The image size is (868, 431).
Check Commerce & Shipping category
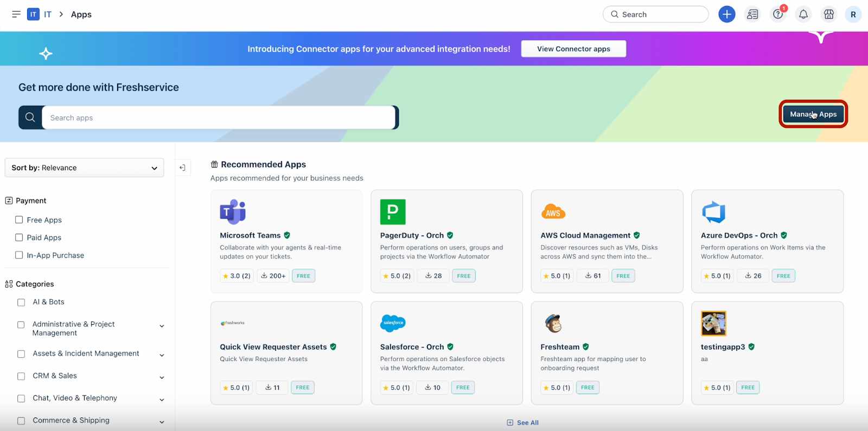point(21,421)
